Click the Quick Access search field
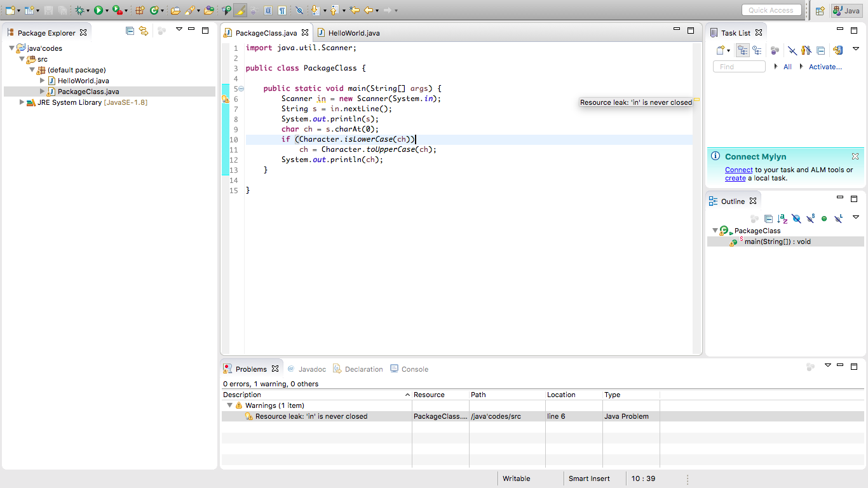The height and width of the screenshot is (488, 868). click(771, 10)
